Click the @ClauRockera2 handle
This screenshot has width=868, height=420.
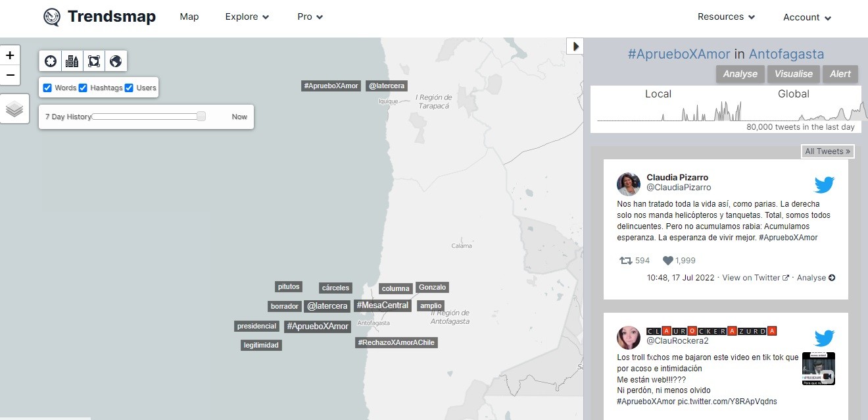coord(677,341)
